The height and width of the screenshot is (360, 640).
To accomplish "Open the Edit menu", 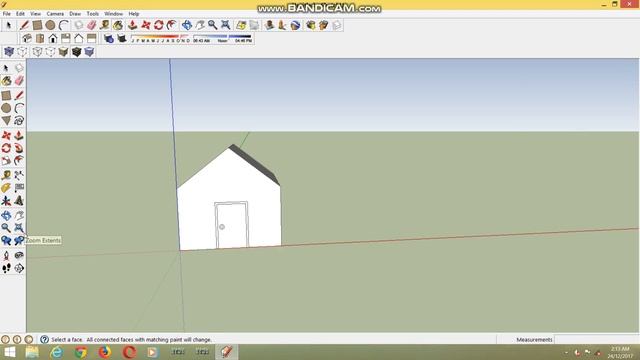I will tap(20, 13).
